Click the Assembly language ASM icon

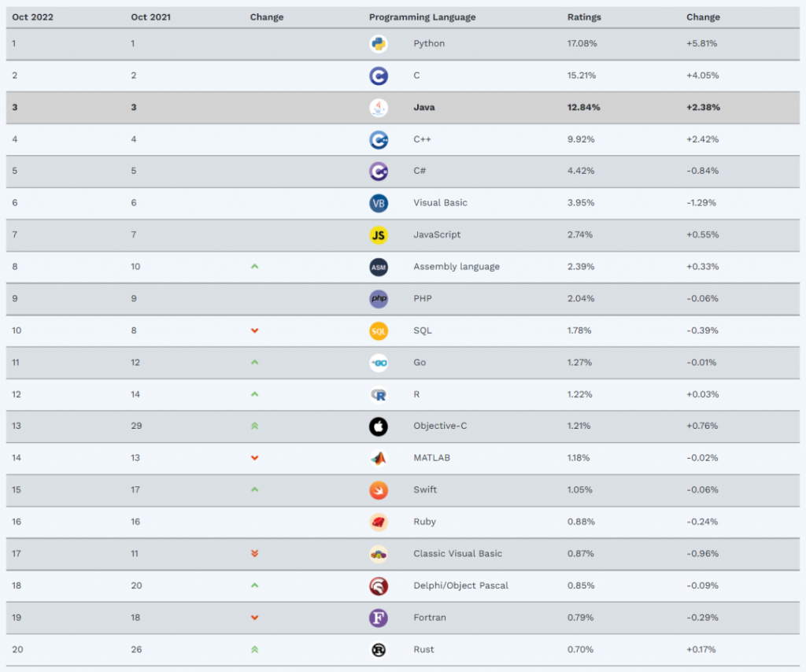point(379,267)
